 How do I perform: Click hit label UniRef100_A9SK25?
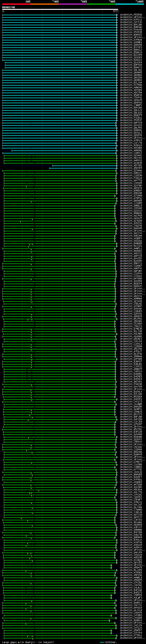point(131,100)
